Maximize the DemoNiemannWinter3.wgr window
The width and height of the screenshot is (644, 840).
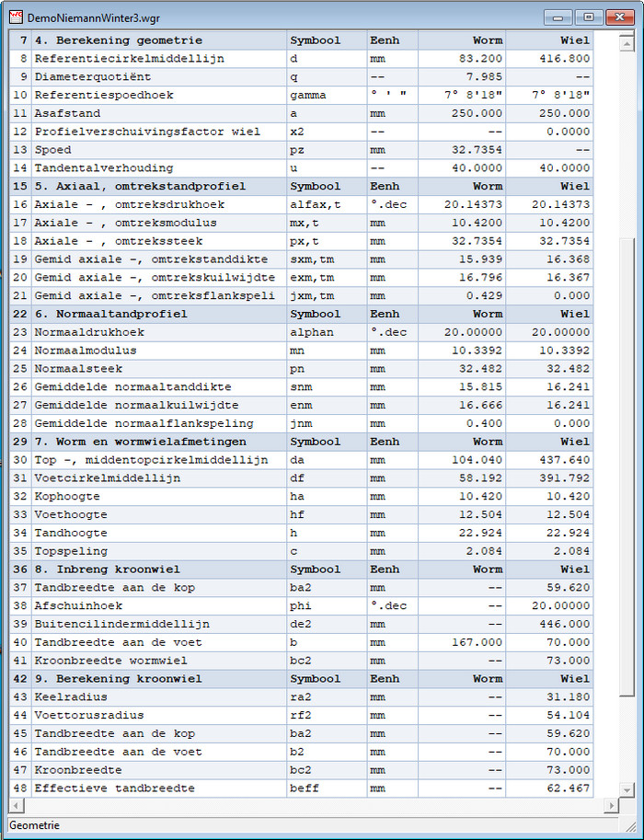588,17
